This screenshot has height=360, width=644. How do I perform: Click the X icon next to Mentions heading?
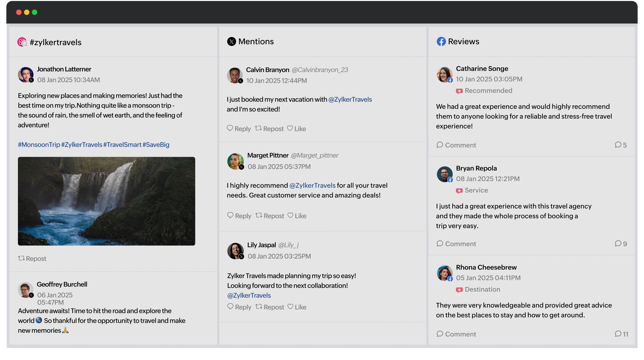pyautogui.click(x=232, y=41)
